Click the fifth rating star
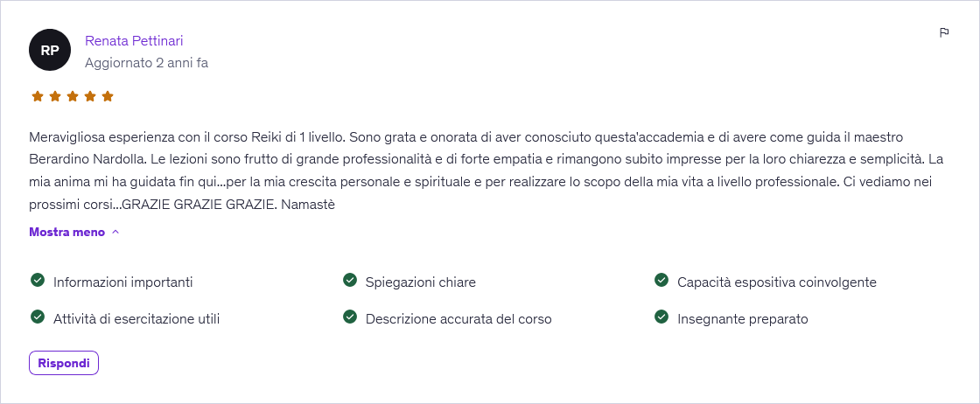 [x=108, y=96]
